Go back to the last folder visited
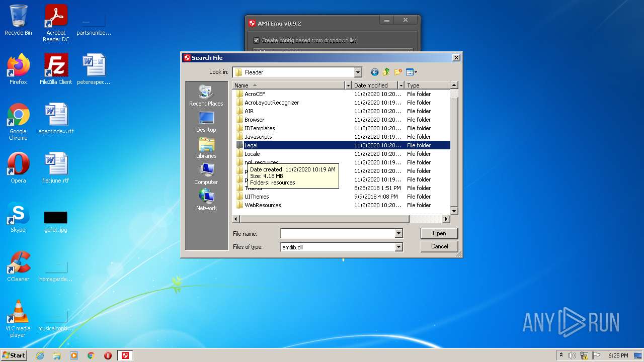The image size is (644, 362). [374, 72]
